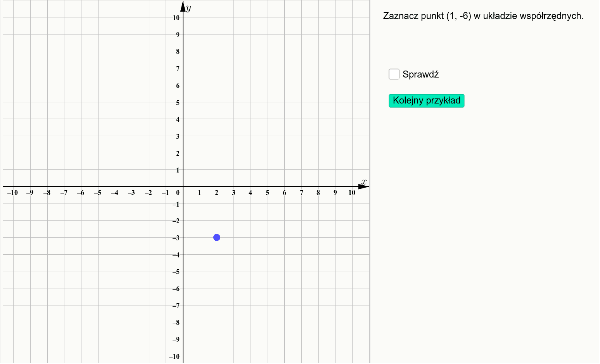
Task: Click the 10 label on the y axis
Action: coord(176,18)
